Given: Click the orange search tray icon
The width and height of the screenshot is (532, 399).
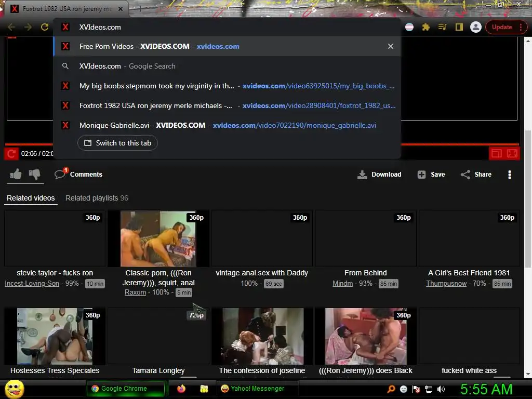Looking at the screenshot, I should (391, 389).
